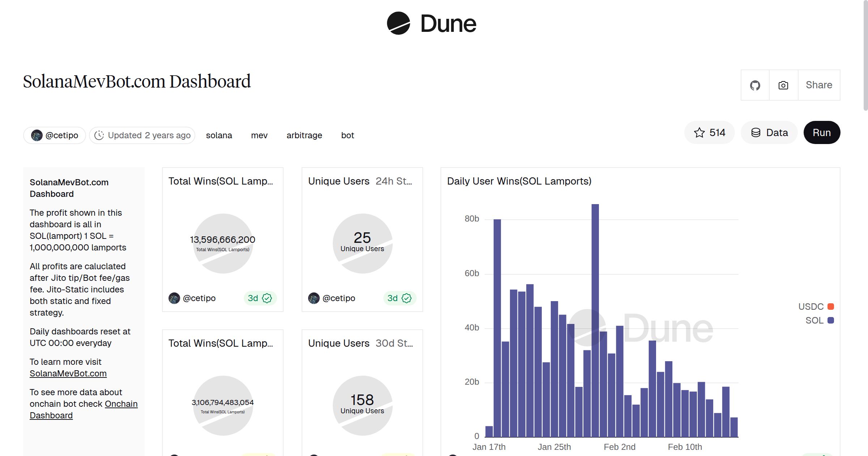Click the clock icon in the Updated badge
868x456 pixels.
pos(100,135)
